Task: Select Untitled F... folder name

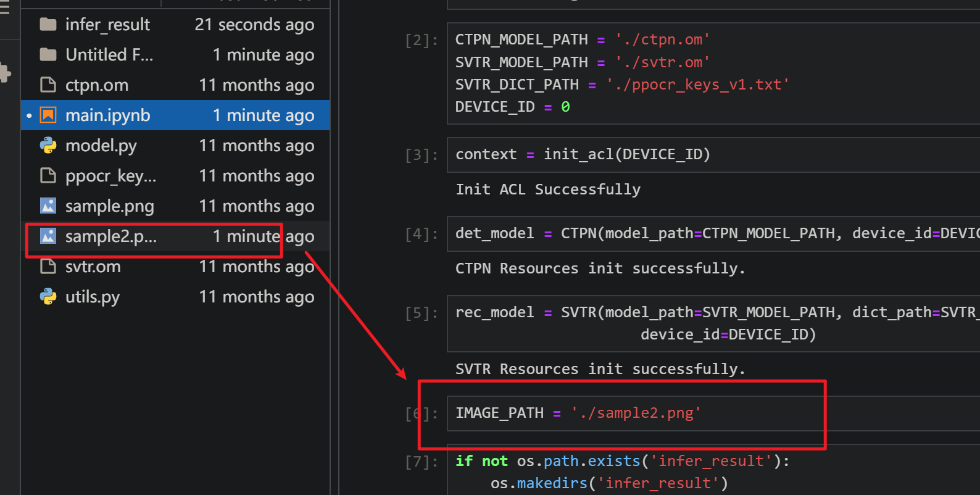Action: (109, 55)
